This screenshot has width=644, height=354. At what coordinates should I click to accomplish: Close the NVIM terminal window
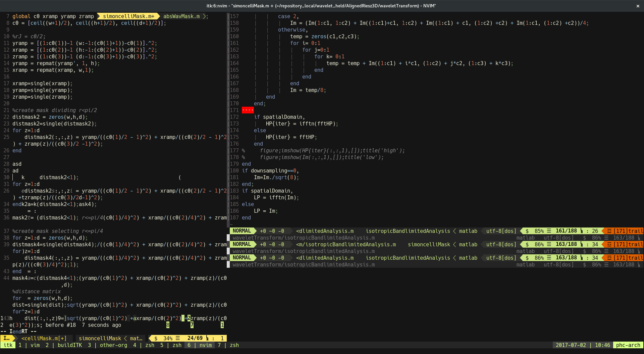tap(638, 6)
